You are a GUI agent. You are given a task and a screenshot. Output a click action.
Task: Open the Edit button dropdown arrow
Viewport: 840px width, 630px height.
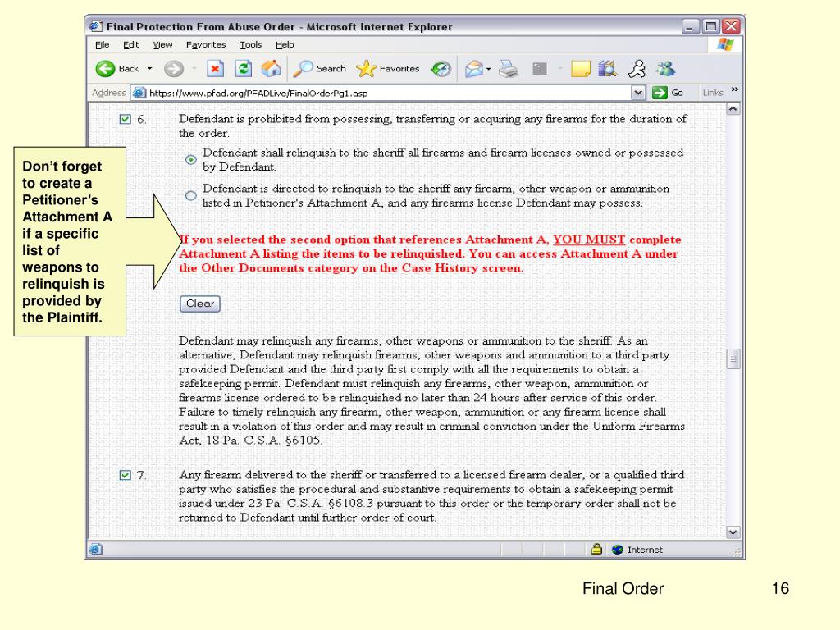coord(559,69)
